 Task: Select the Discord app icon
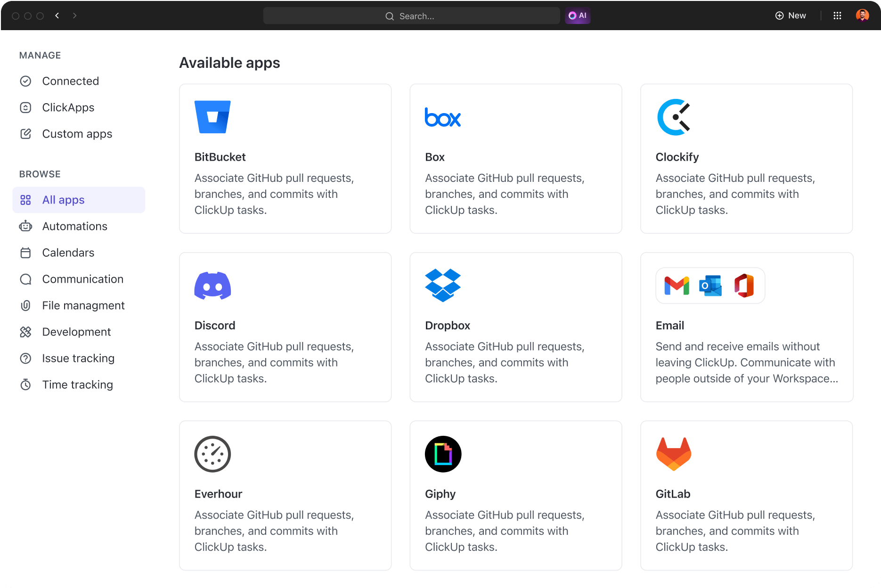click(212, 285)
